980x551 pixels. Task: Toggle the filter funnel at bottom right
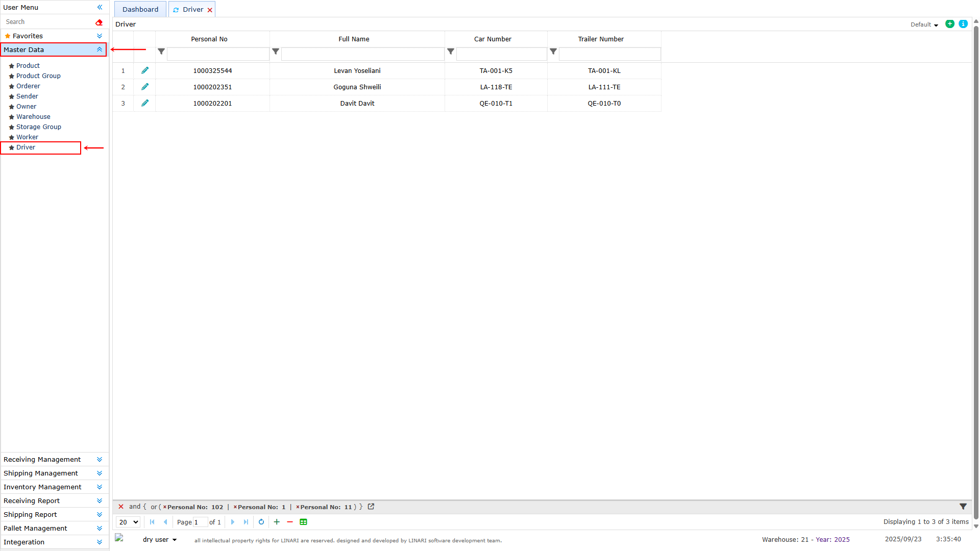coord(963,507)
